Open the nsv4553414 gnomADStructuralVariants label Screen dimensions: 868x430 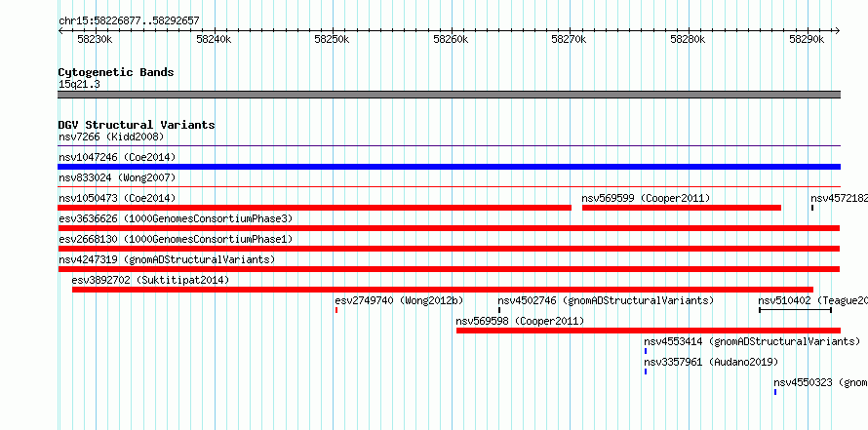click(x=752, y=341)
